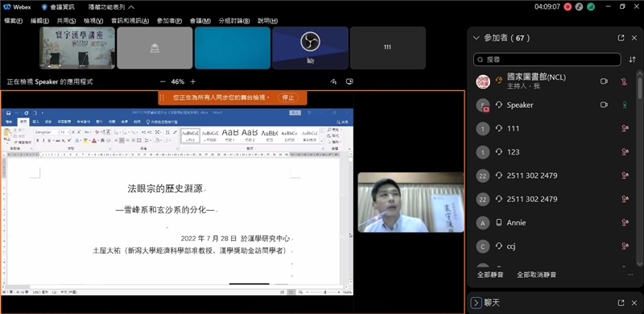This screenshot has height=314, width=644.
Task: Toggle 國家圖書館(NCL) camera
Action: coord(604,81)
